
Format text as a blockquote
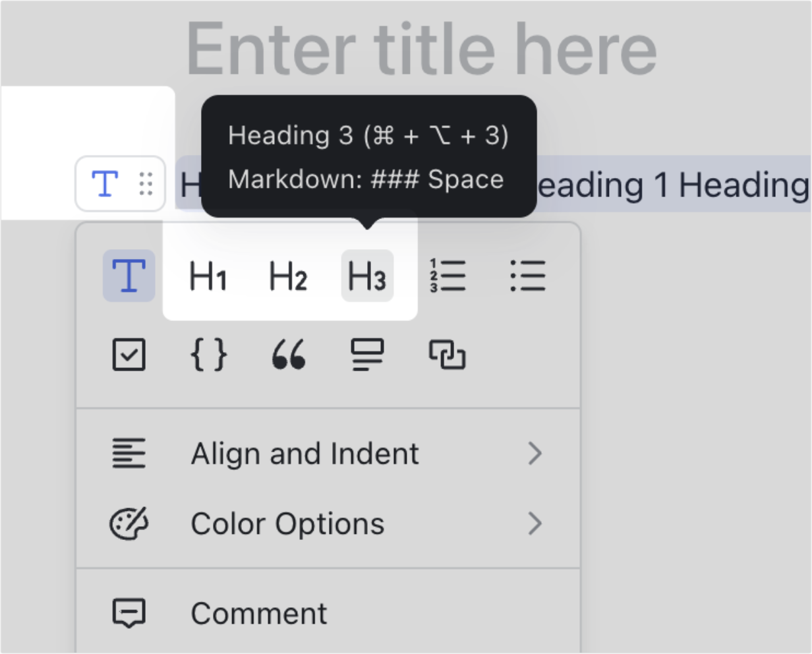pos(288,355)
